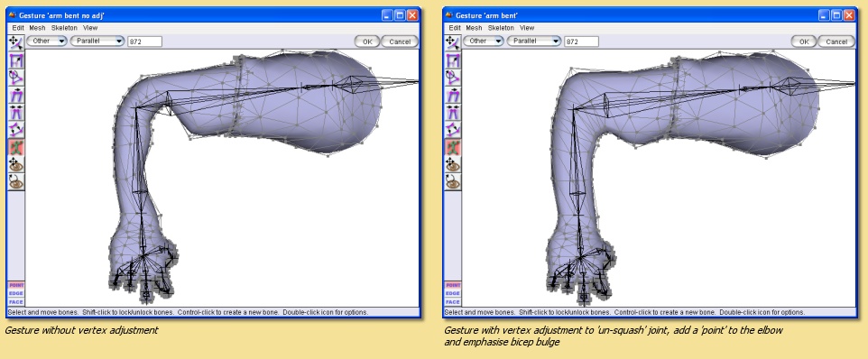
Task: Select Move Viewpoint tool in Gesture 'arm bent' window
Action: point(453,164)
